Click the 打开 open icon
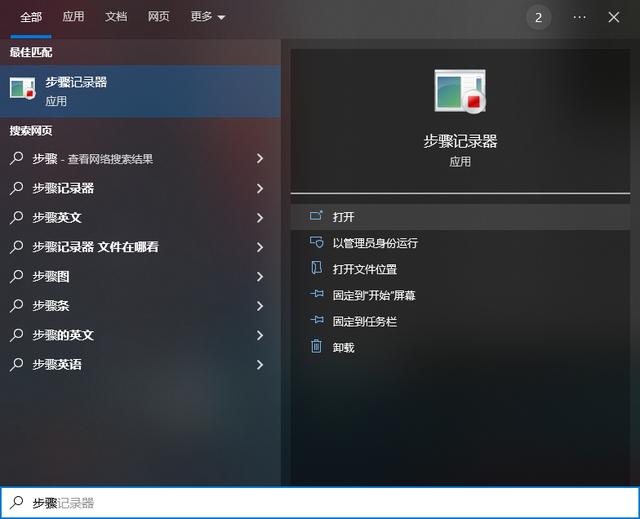 coord(316,216)
